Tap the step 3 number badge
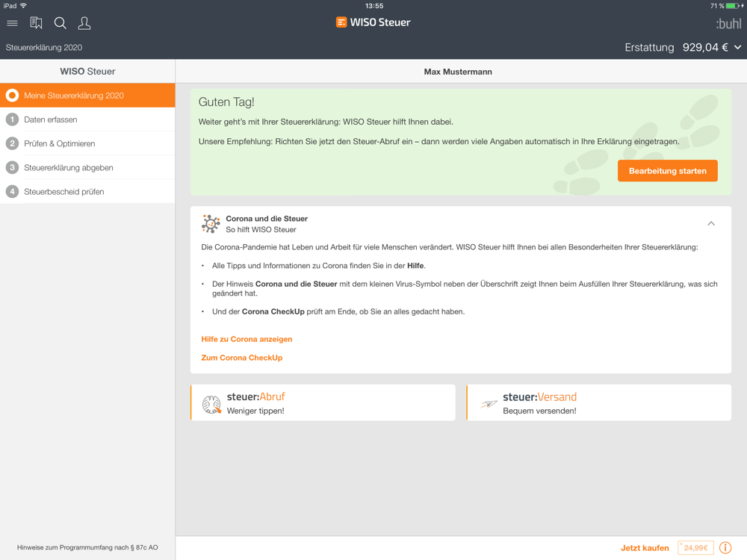 pyautogui.click(x=13, y=167)
